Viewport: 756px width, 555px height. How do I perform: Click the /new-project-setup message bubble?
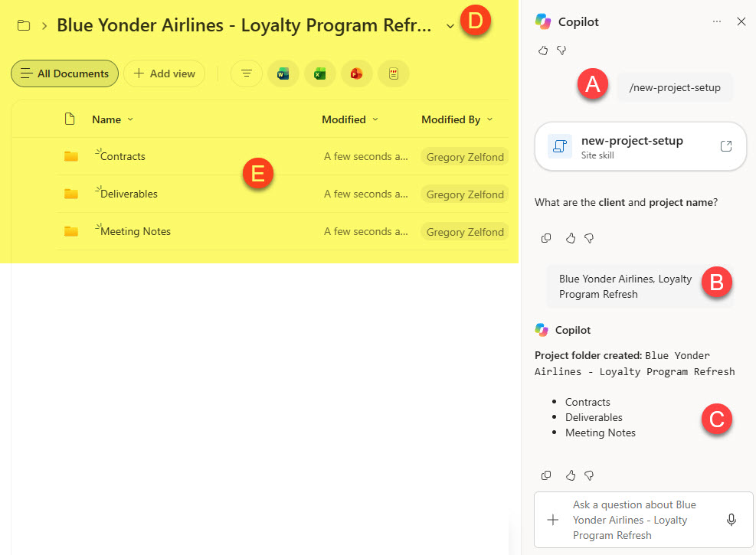point(675,88)
